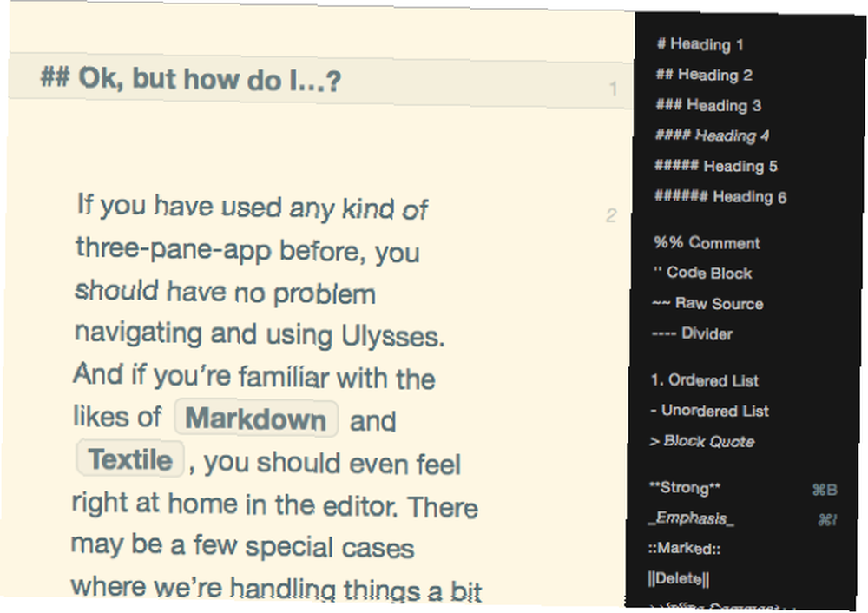Start an Unordered List
Screen dimensions: 868x613
pos(709,411)
